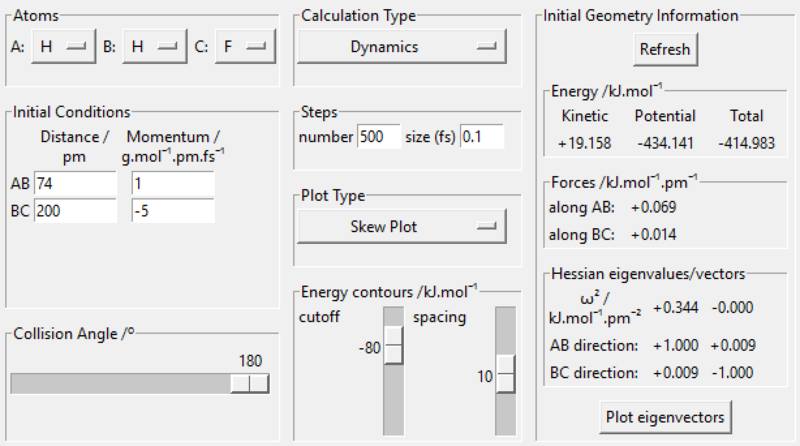Focus the Steps number input field
The image size is (800, 446).
click(379, 137)
